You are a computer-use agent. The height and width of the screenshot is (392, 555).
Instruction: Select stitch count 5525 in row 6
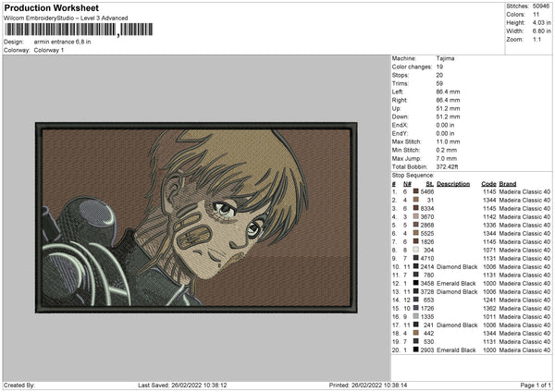pyautogui.click(x=427, y=234)
